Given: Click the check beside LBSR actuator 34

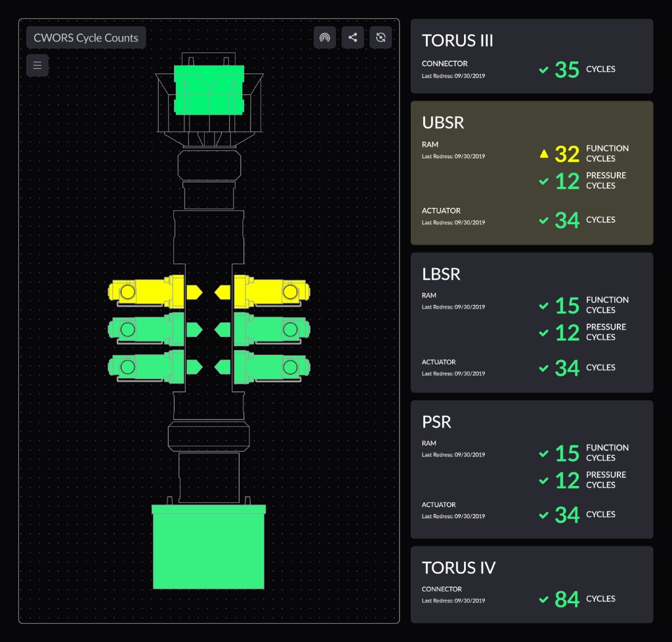Looking at the screenshot, I should click(544, 368).
